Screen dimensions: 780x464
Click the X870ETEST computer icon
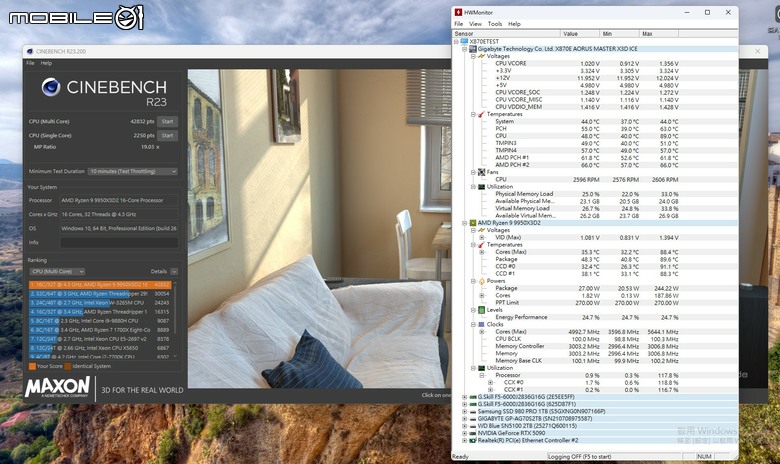[x=464, y=41]
